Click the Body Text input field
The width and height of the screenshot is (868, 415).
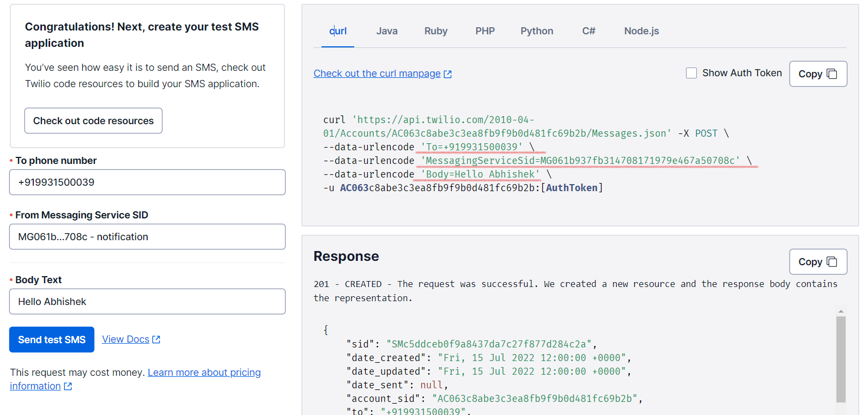pos(147,301)
